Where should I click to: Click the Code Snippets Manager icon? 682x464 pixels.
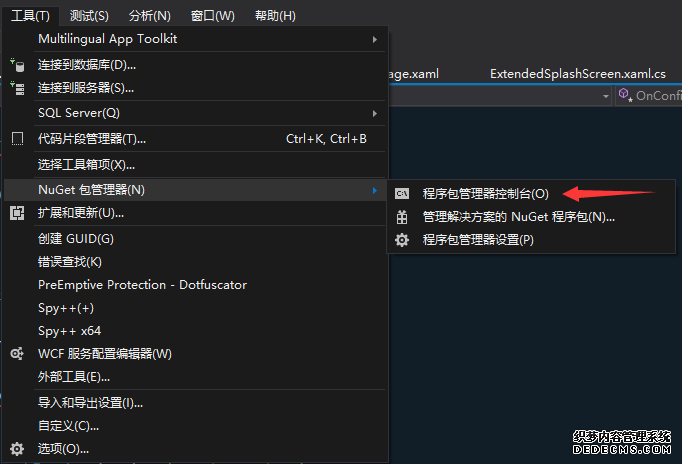click(x=17, y=139)
